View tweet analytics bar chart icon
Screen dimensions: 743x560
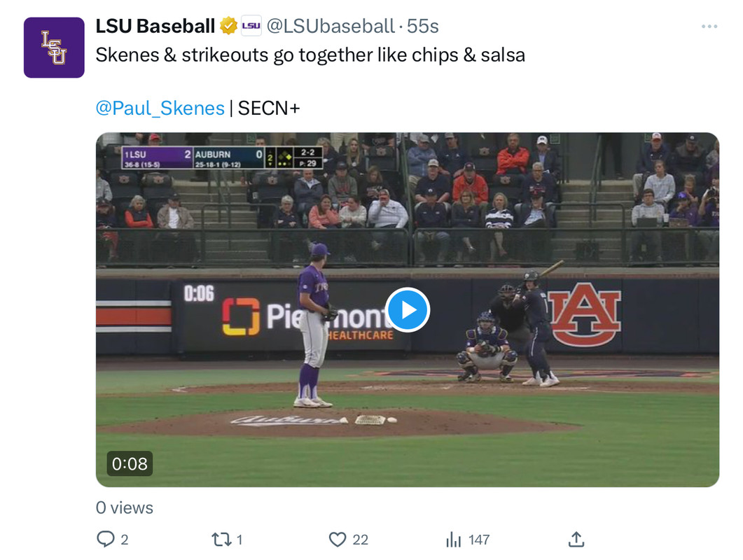tap(454, 539)
